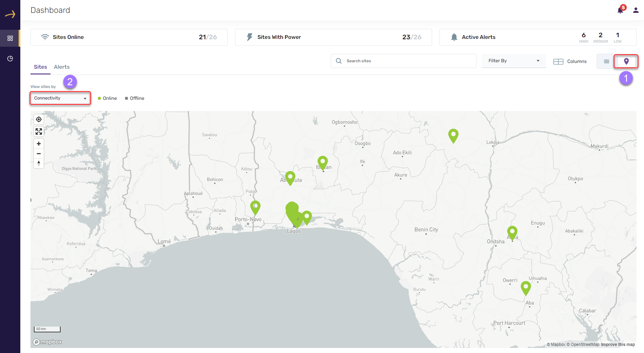Switch to map pin view
Image resolution: width=644 pixels, height=353 pixels.
tap(626, 61)
